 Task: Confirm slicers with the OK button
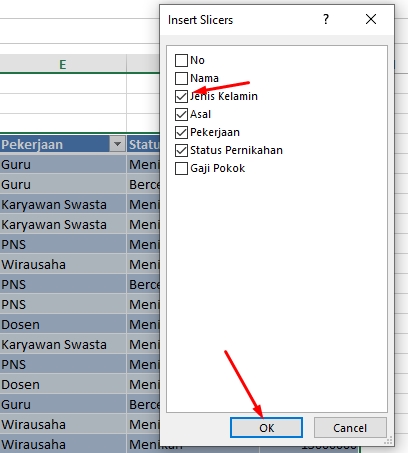pyautogui.click(x=266, y=428)
